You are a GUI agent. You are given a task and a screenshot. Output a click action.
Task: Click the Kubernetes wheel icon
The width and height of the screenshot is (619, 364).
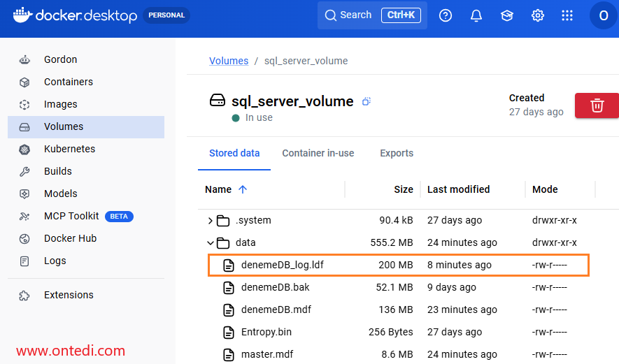coord(24,150)
